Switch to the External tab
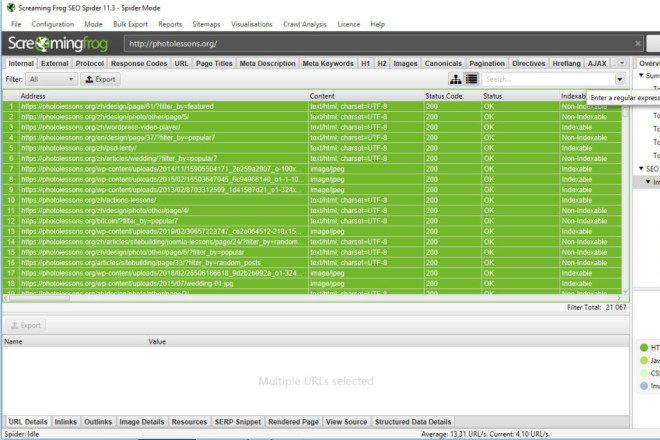The width and height of the screenshot is (660, 440). point(54,63)
